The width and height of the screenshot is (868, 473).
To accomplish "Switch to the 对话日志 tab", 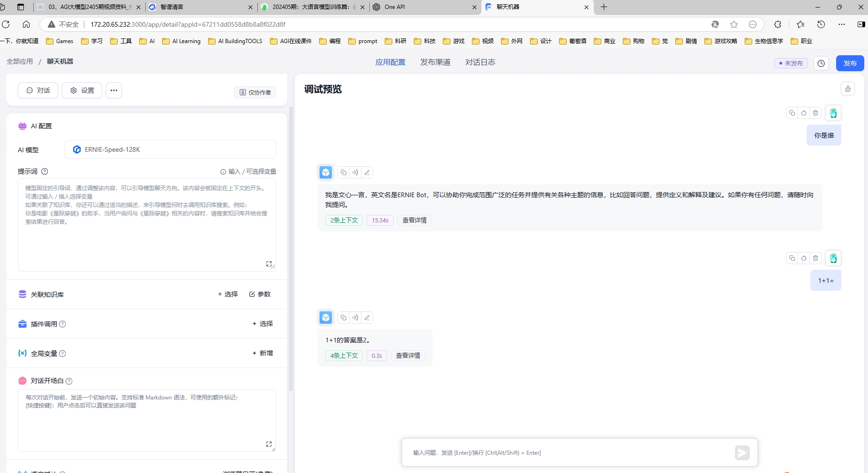I will click(x=480, y=62).
